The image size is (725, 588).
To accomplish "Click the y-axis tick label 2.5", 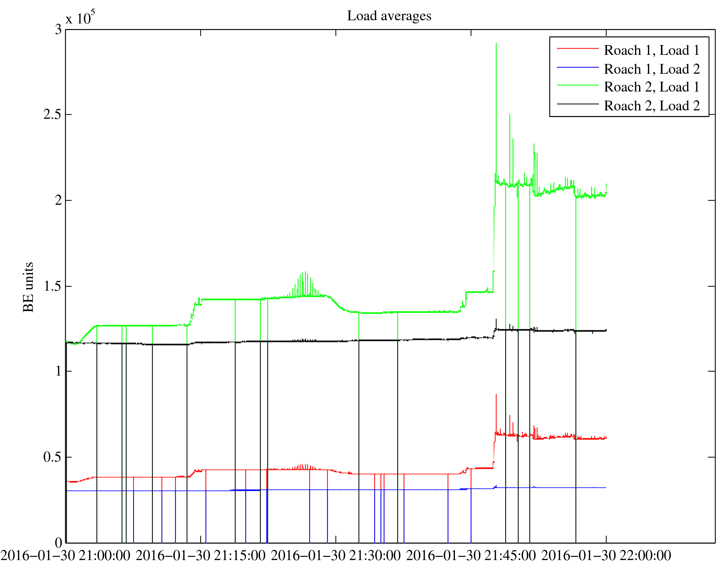I will click(52, 115).
